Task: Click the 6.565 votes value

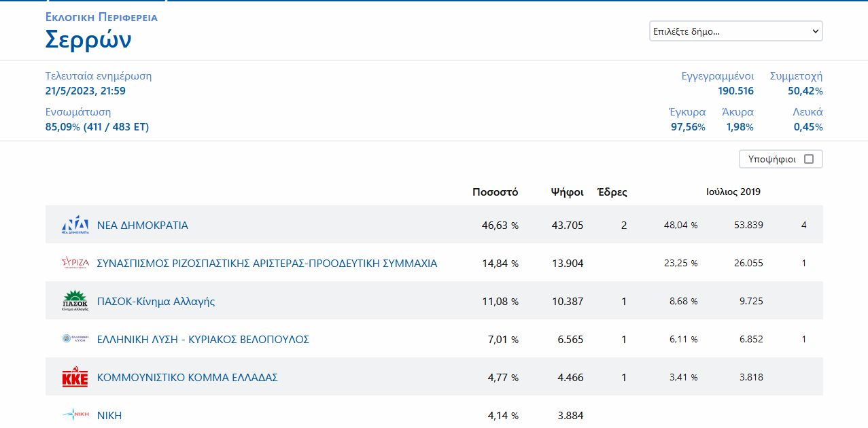Action: (570, 340)
